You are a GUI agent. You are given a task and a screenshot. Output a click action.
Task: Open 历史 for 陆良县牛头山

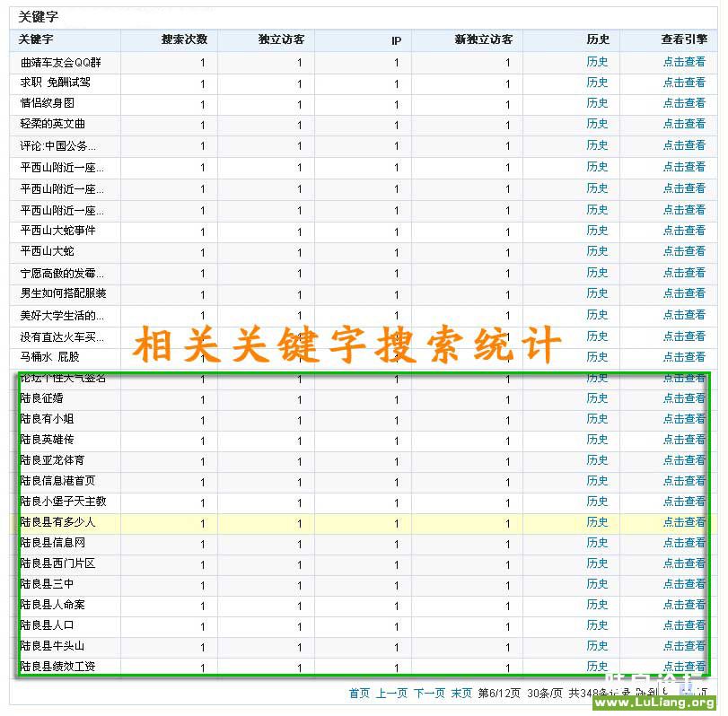(x=597, y=646)
